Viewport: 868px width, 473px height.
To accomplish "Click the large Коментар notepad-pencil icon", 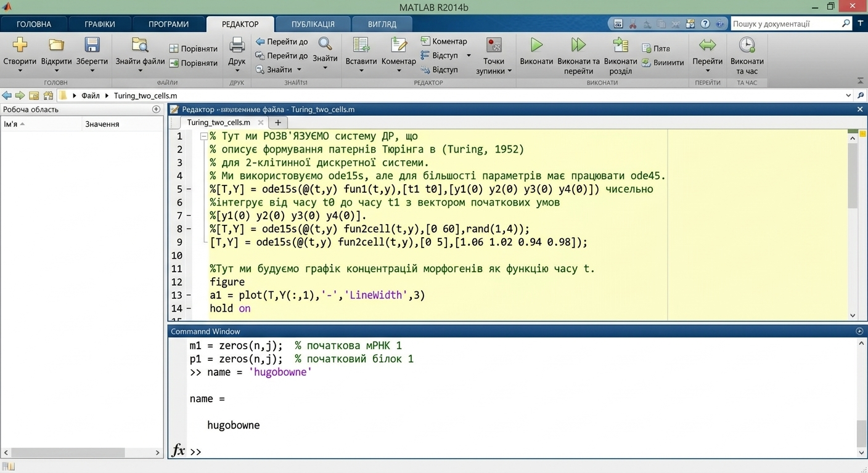I will tap(399, 44).
